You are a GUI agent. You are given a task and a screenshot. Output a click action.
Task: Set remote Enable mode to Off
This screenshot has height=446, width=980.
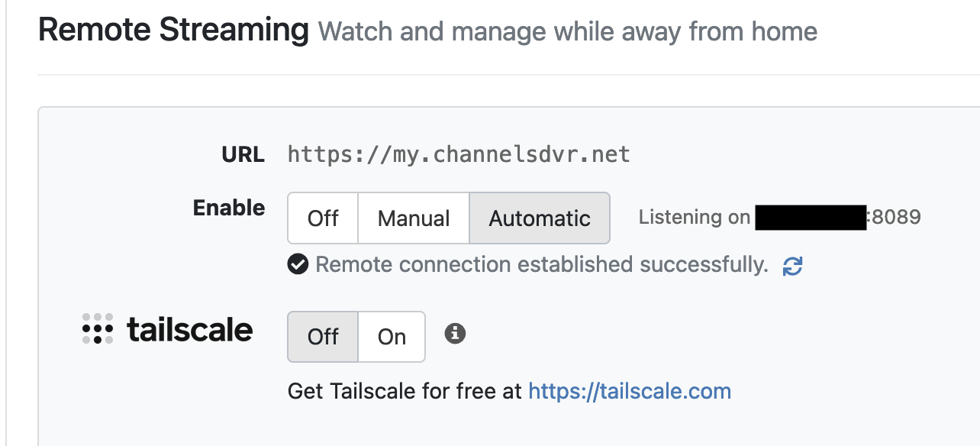pyautogui.click(x=323, y=218)
